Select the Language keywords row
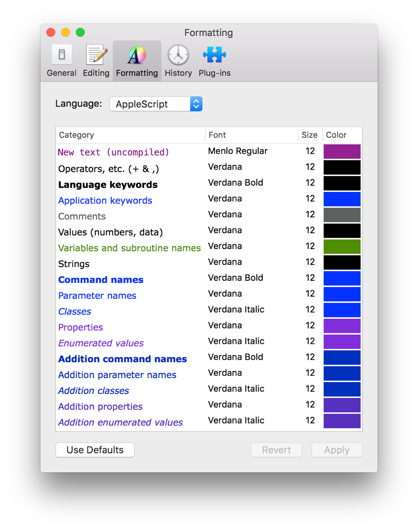This screenshot has height=532, width=418. (x=108, y=185)
